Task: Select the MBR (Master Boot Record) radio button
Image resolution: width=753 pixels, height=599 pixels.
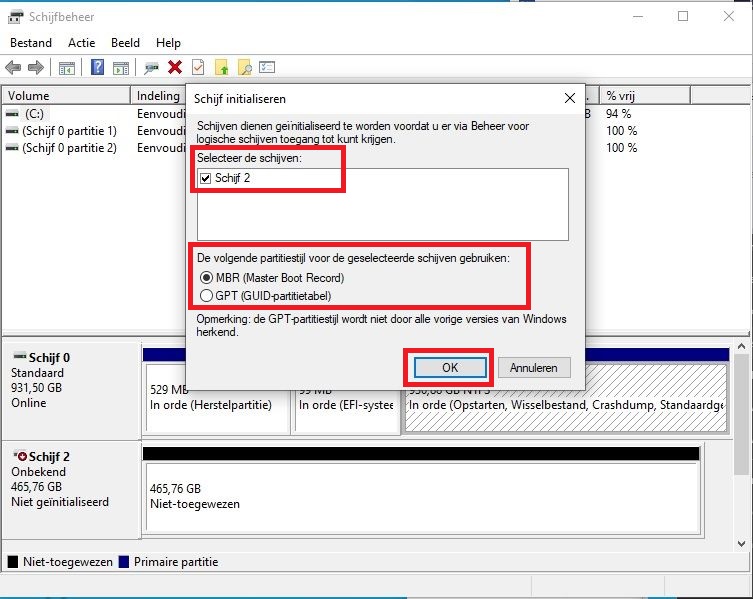Action: click(206, 278)
